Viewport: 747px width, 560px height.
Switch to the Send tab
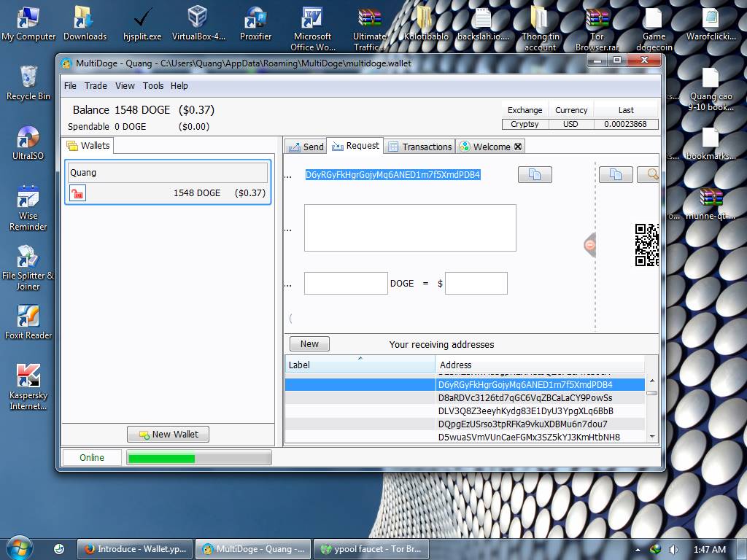click(306, 147)
